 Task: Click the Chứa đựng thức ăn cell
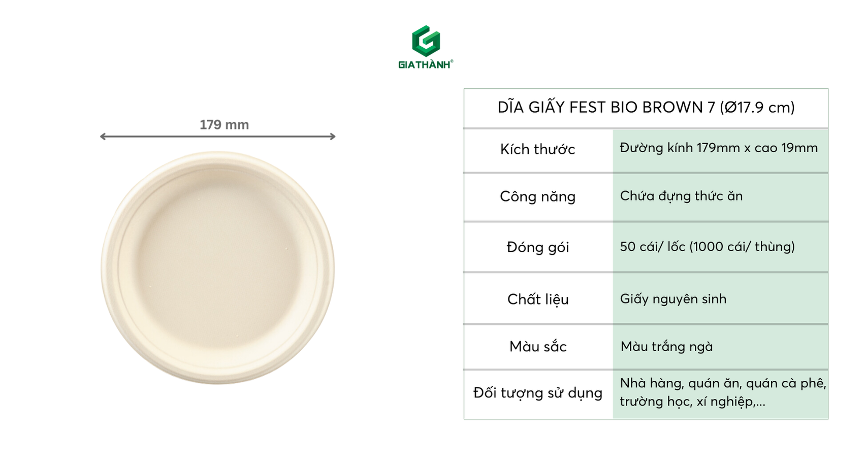point(681,196)
